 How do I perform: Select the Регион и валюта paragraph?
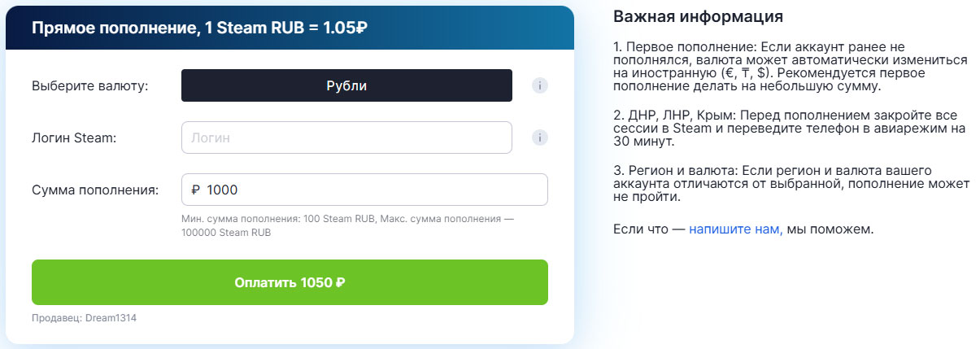coord(791,183)
